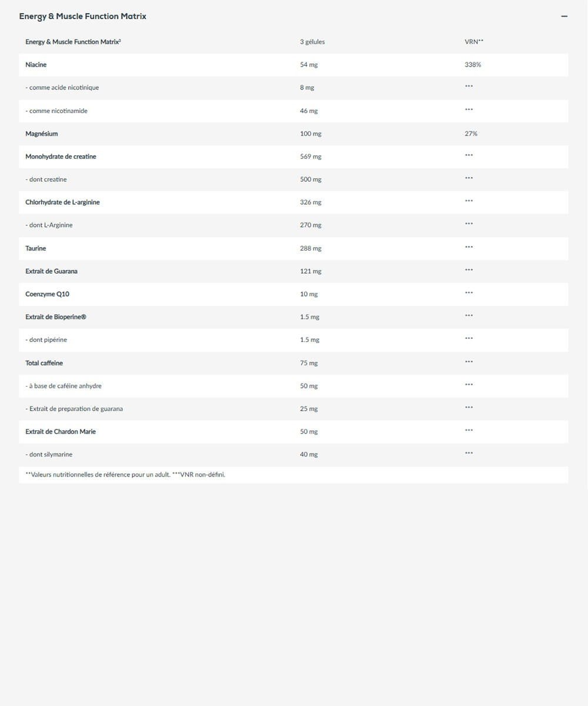This screenshot has height=706, width=588.
Task: Click the 27% value for Magnésium
Action: click(x=471, y=134)
